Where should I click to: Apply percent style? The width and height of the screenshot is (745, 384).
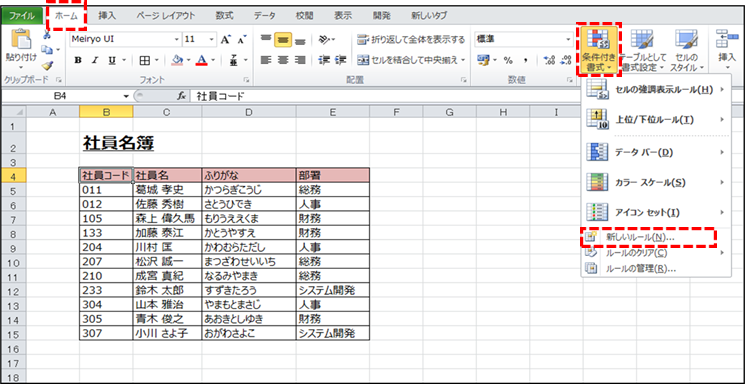point(508,60)
